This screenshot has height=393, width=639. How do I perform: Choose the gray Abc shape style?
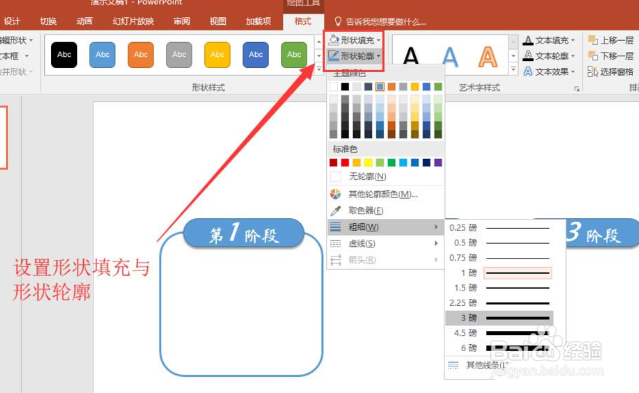pos(179,55)
